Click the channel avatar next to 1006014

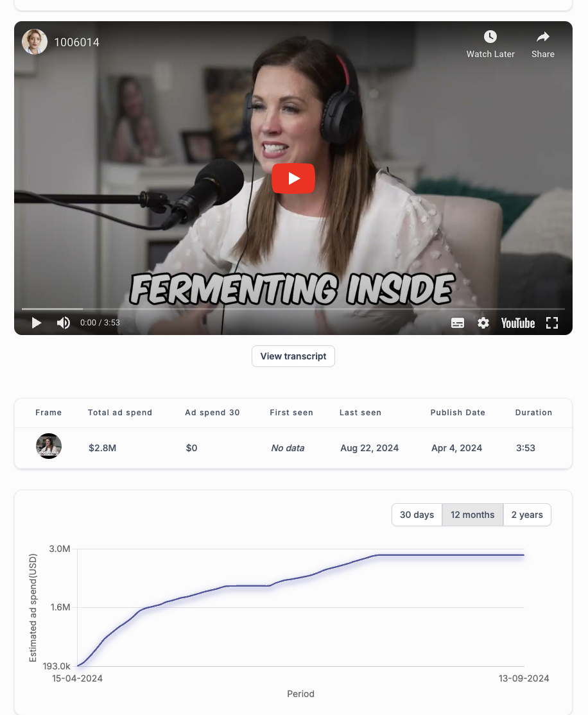click(35, 42)
